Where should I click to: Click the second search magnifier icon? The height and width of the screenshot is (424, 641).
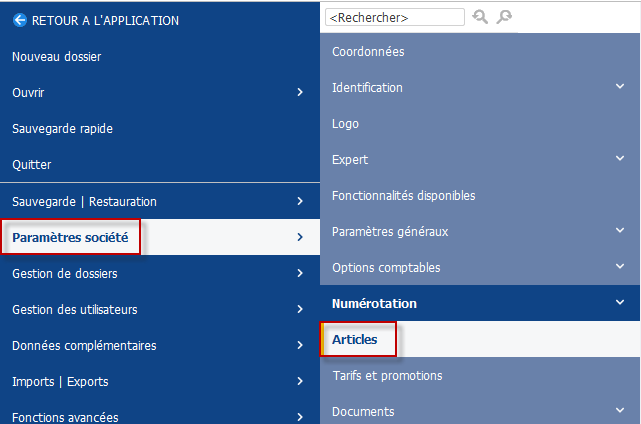(504, 17)
